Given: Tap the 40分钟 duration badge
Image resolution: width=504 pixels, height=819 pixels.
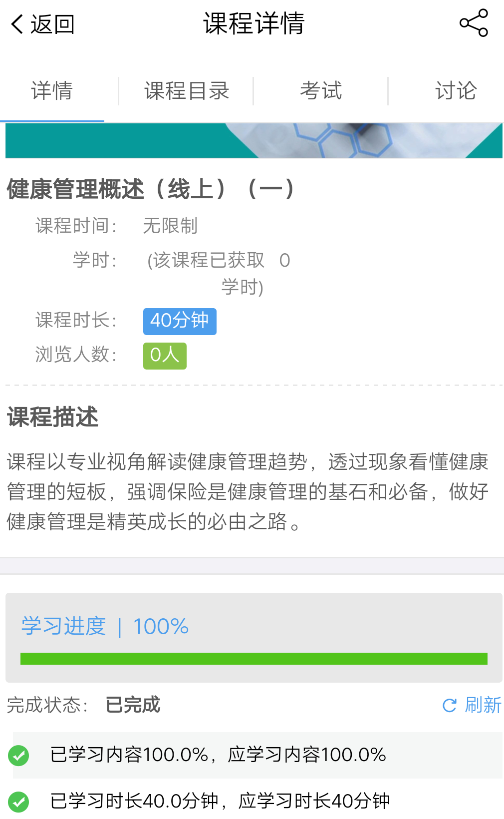Looking at the screenshot, I should click(180, 321).
